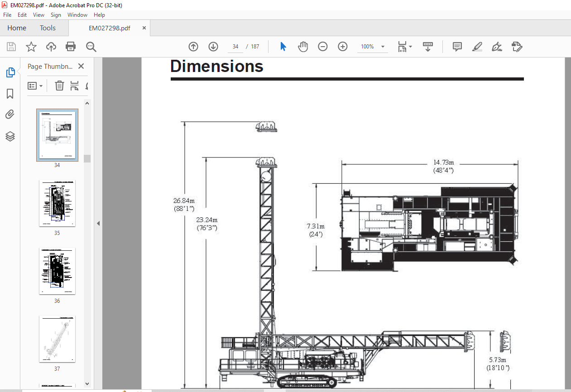The height and width of the screenshot is (392, 571).
Task: Open the 100% zoom level dropdown
Action: [372, 47]
